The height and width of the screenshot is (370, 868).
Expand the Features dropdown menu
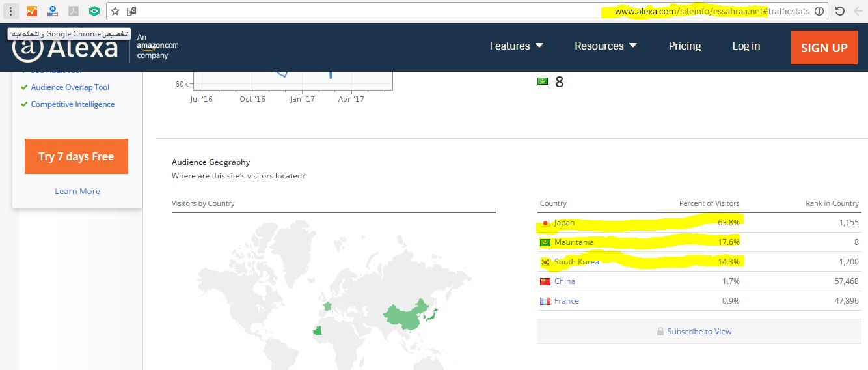pyautogui.click(x=516, y=46)
